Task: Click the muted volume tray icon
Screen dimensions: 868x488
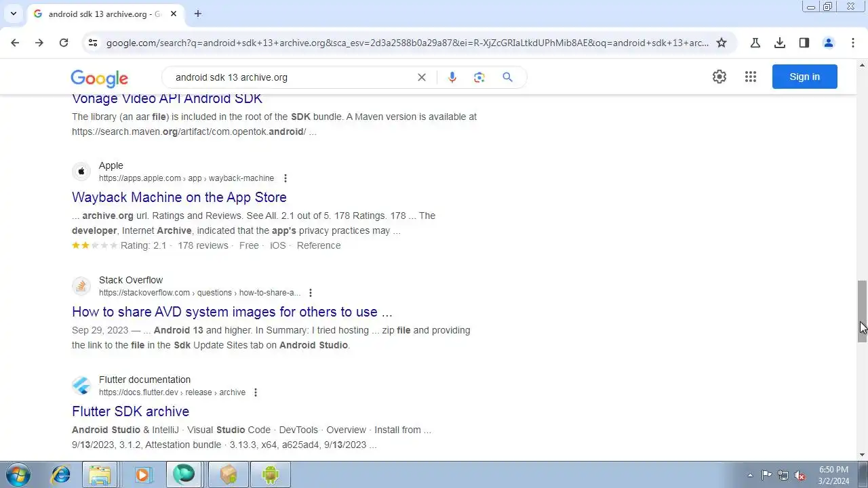Action: (800, 475)
